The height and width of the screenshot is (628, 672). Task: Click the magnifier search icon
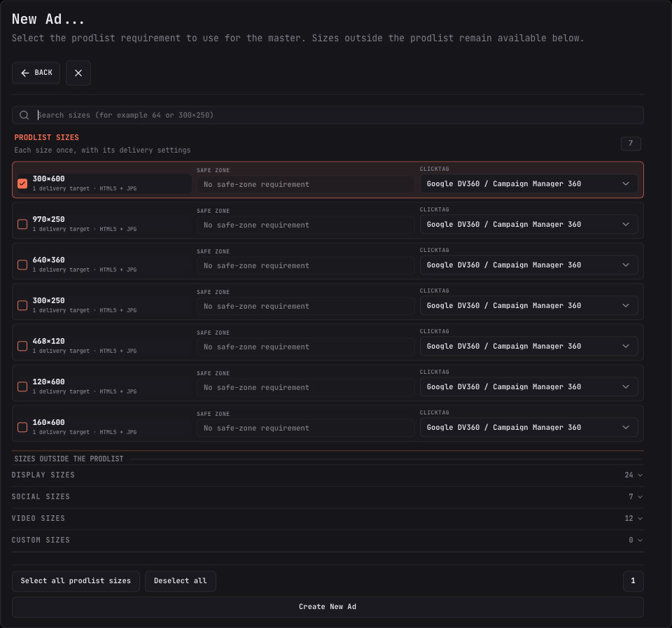(24, 115)
